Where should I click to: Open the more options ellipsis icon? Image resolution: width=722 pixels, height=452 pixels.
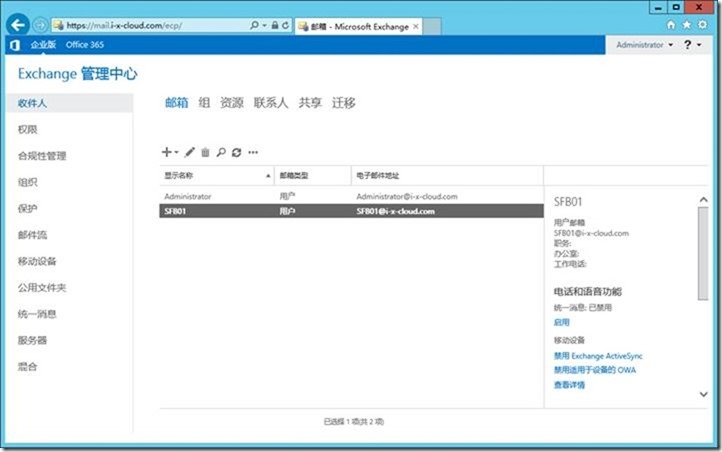[x=253, y=152]
